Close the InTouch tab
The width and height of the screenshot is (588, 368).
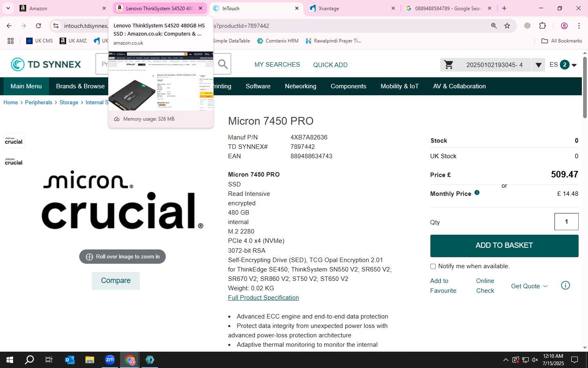tap(297, 8)
